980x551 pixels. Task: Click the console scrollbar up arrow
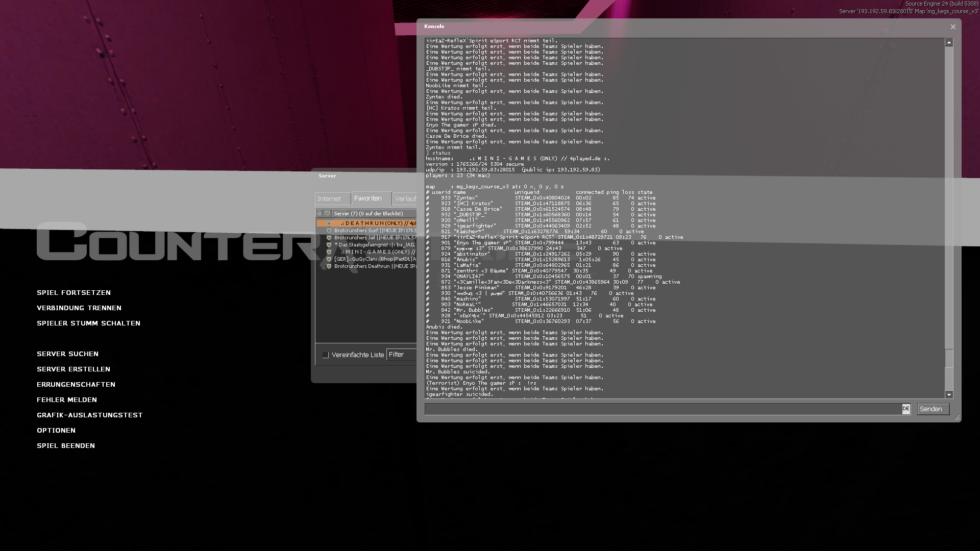click(x=949, y=43)
